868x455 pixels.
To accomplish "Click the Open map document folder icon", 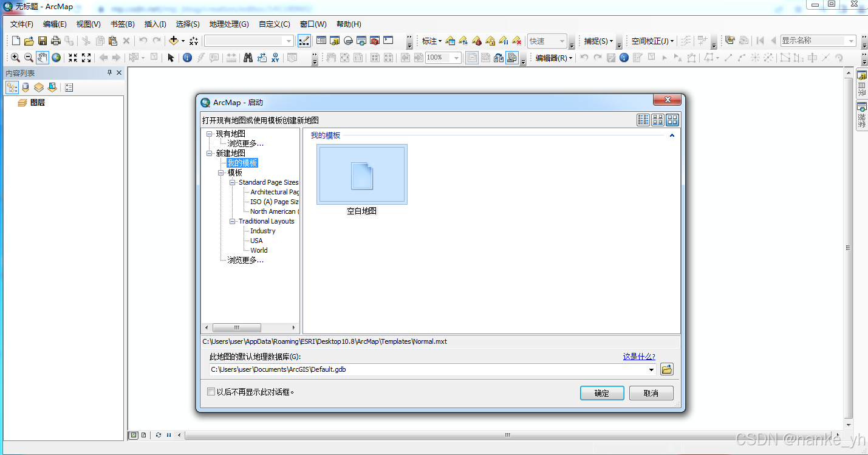I will tap(29, 41).
